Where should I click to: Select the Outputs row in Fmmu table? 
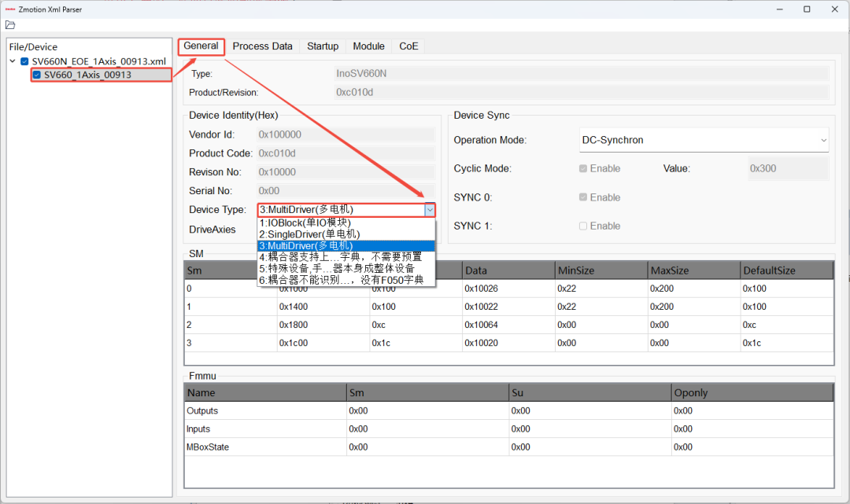point(508,411)
